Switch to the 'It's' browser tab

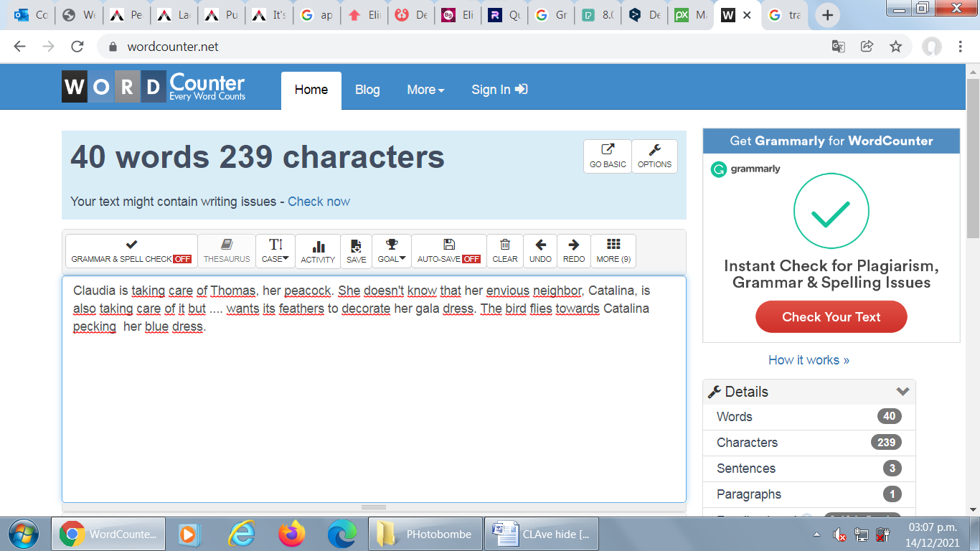click(269, 15)
